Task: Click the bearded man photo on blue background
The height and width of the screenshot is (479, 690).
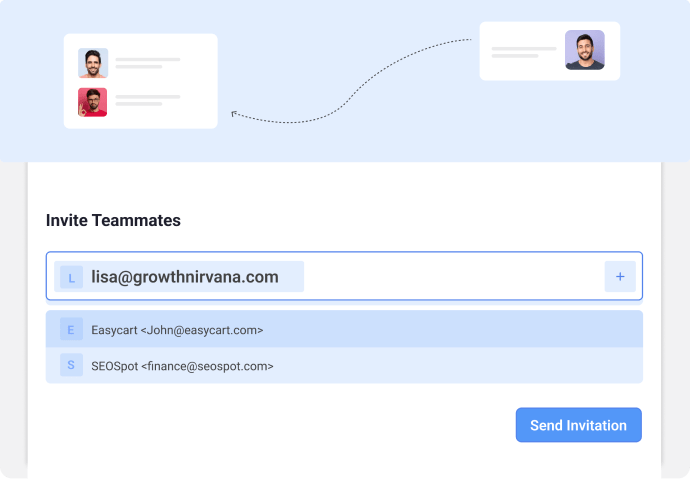Action: pyautogui.click(x=93, y=63)
